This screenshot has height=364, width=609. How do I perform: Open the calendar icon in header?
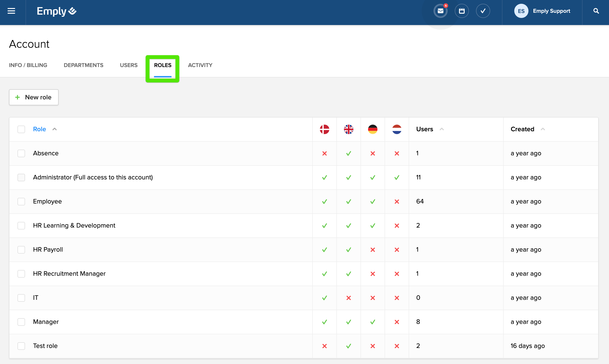click(462, 11)
